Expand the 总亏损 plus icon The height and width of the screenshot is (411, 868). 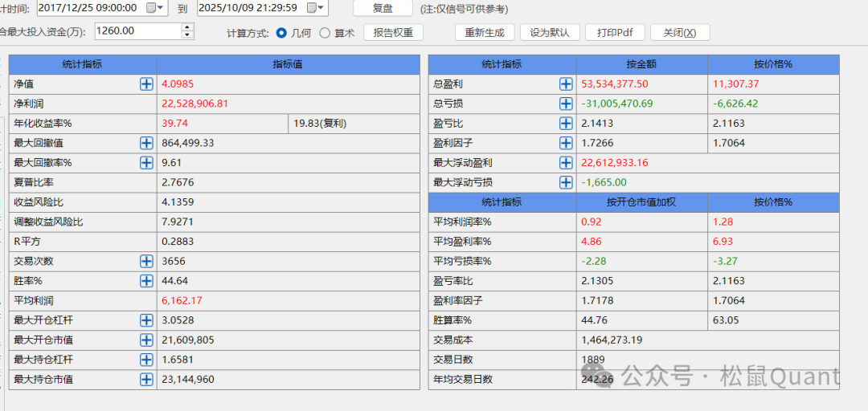566,104
